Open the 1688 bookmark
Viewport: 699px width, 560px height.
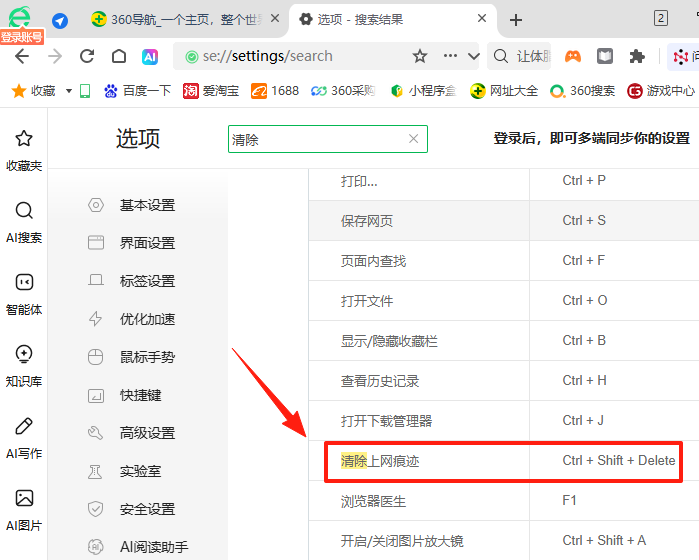pyautogui.click(x=275, y=91)
